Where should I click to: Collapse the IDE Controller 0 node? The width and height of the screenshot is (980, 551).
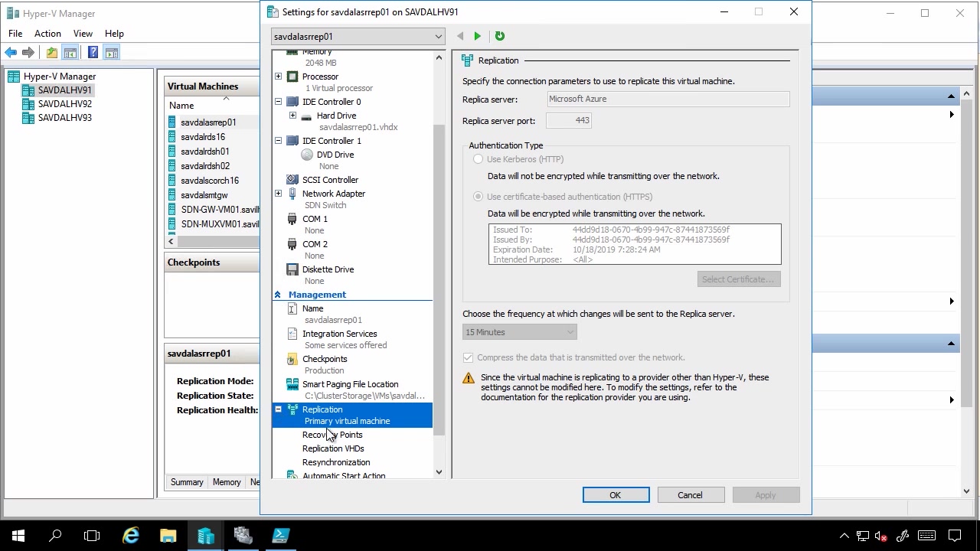click(278, 102)
